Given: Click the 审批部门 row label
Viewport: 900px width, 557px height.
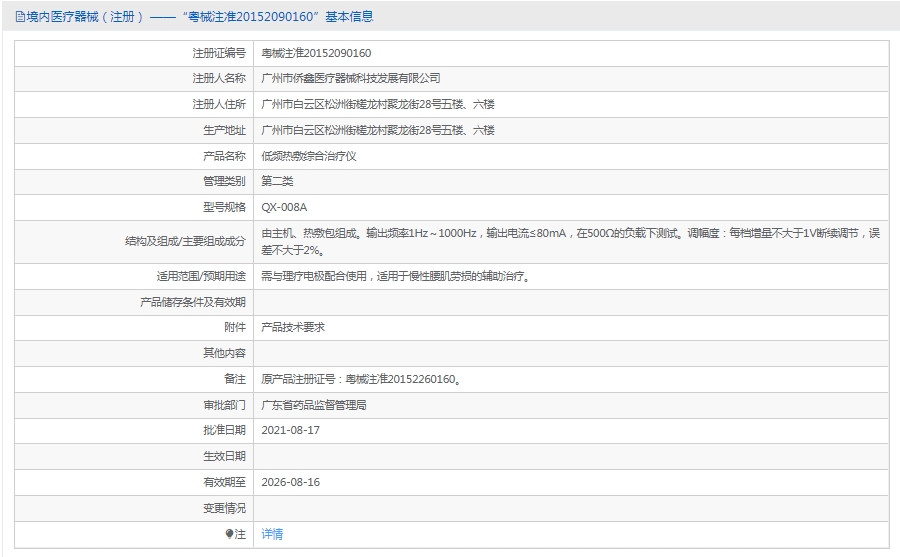Looking at the screenshot, I should tap(224, 405).
